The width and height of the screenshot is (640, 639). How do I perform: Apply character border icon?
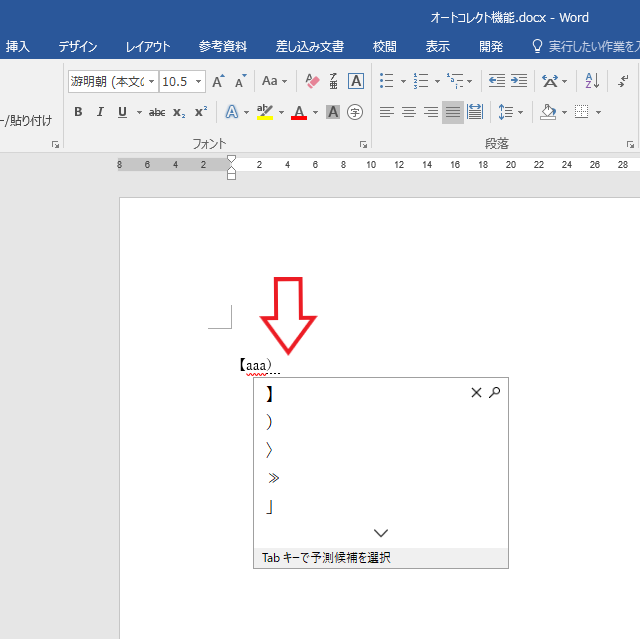tap(356, 81)
